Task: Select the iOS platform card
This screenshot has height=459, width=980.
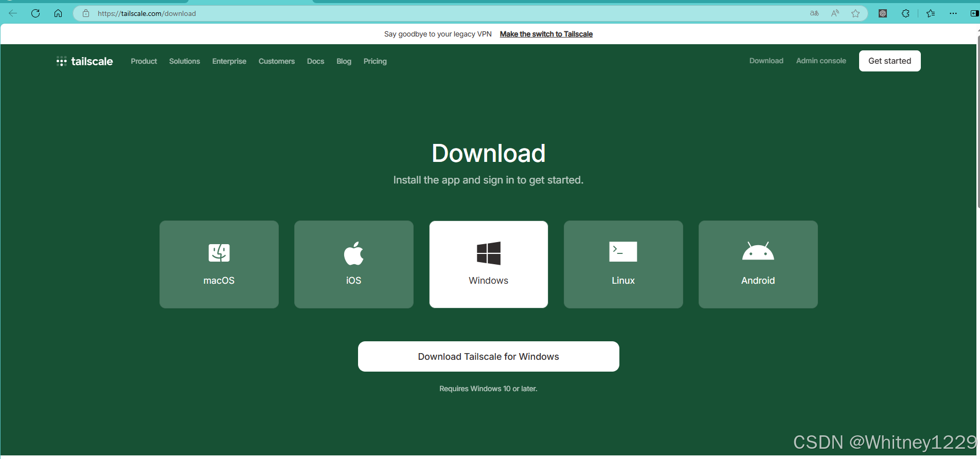Action: 354,264
